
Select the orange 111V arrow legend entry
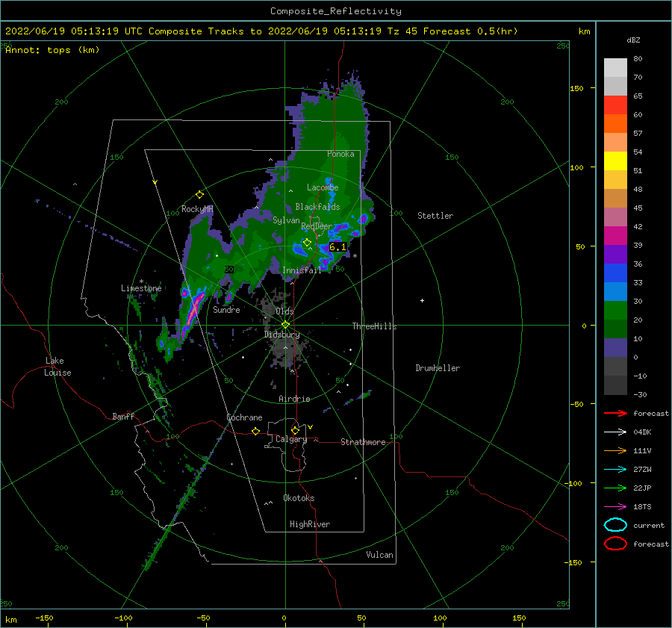pyautogui.click(x=615, y=450)
